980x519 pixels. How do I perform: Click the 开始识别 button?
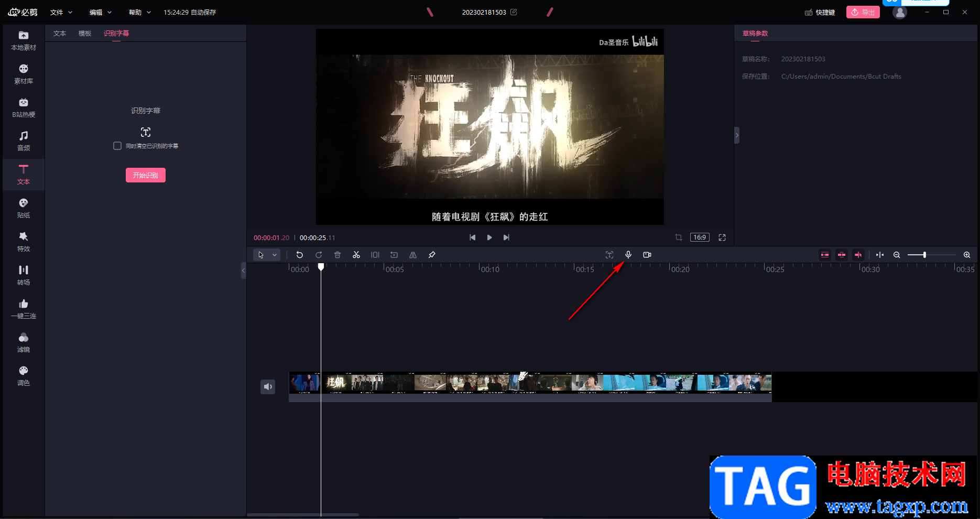pos(146,175)
